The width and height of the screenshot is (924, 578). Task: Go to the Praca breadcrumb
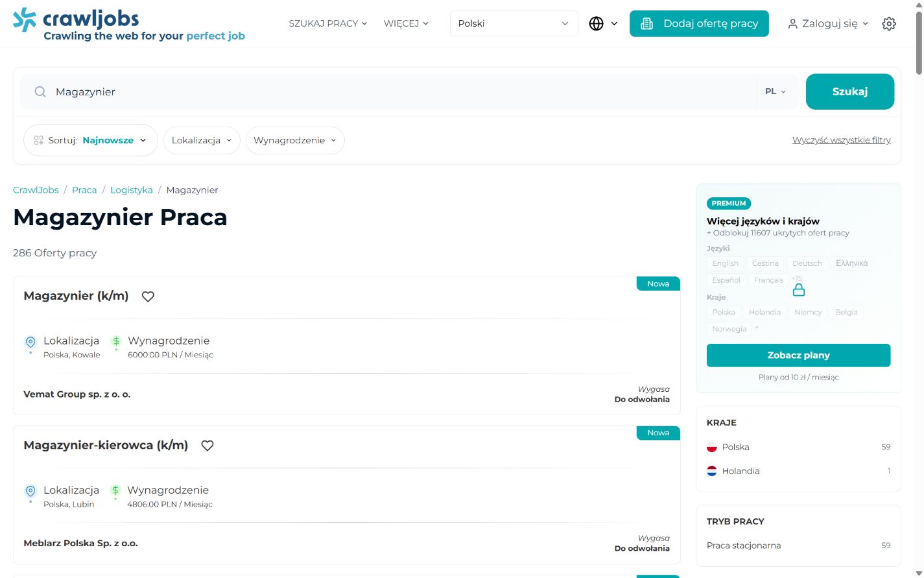pyautogui.click(x=84, y=190)
